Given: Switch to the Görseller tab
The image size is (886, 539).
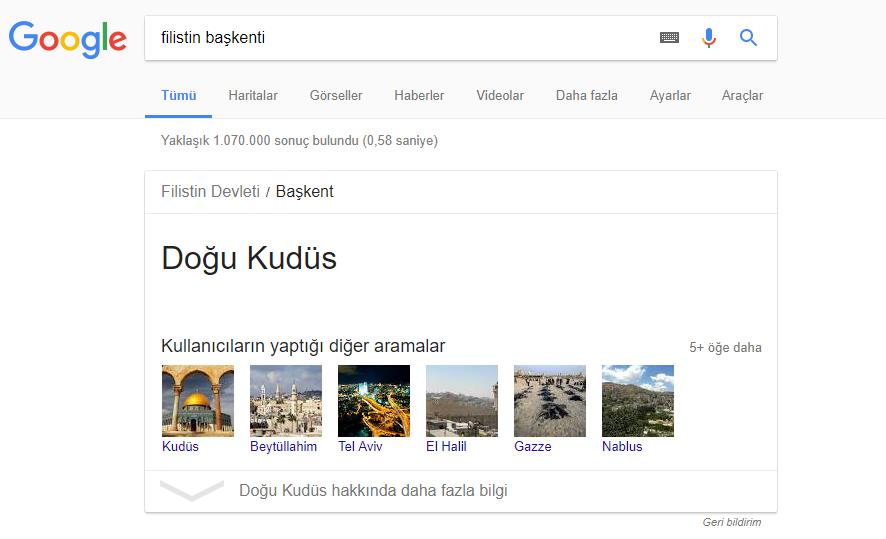Looking at the screenshot, I should pos(336,96).
